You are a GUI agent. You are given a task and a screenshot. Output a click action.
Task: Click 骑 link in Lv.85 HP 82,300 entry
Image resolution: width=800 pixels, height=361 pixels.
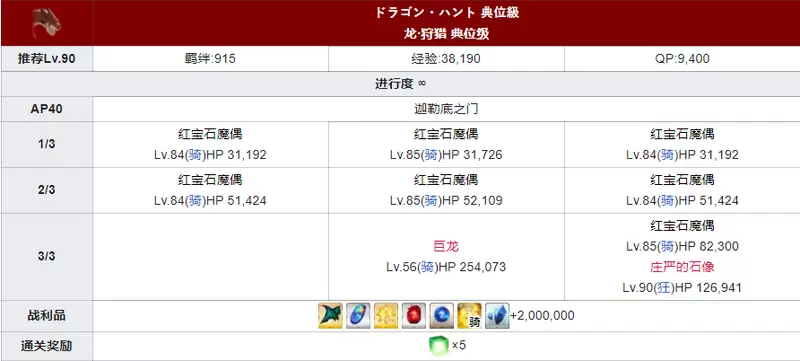click(x=666, y=247)
